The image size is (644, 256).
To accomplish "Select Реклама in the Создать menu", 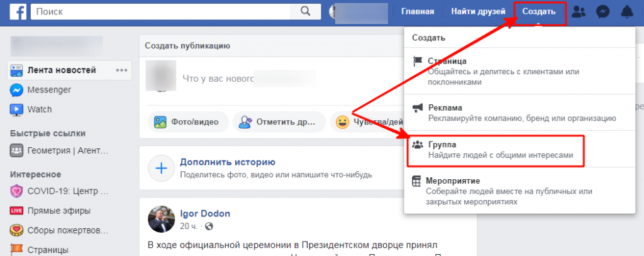I will pos(519,113).
